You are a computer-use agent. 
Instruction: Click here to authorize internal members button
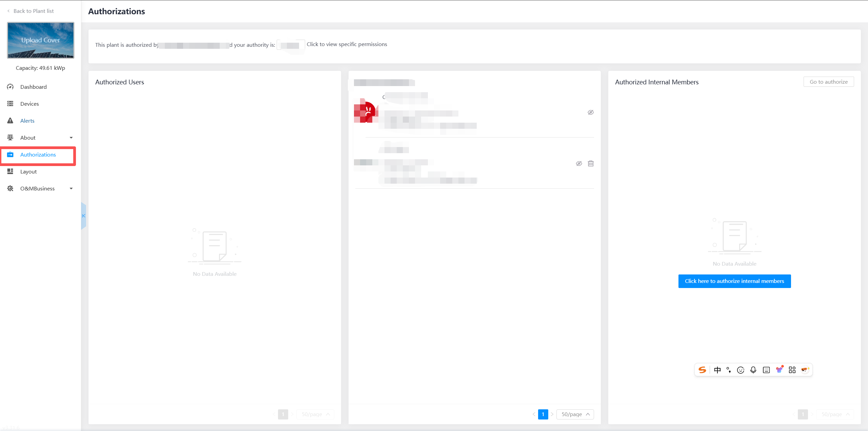click(x=734, y=281)
